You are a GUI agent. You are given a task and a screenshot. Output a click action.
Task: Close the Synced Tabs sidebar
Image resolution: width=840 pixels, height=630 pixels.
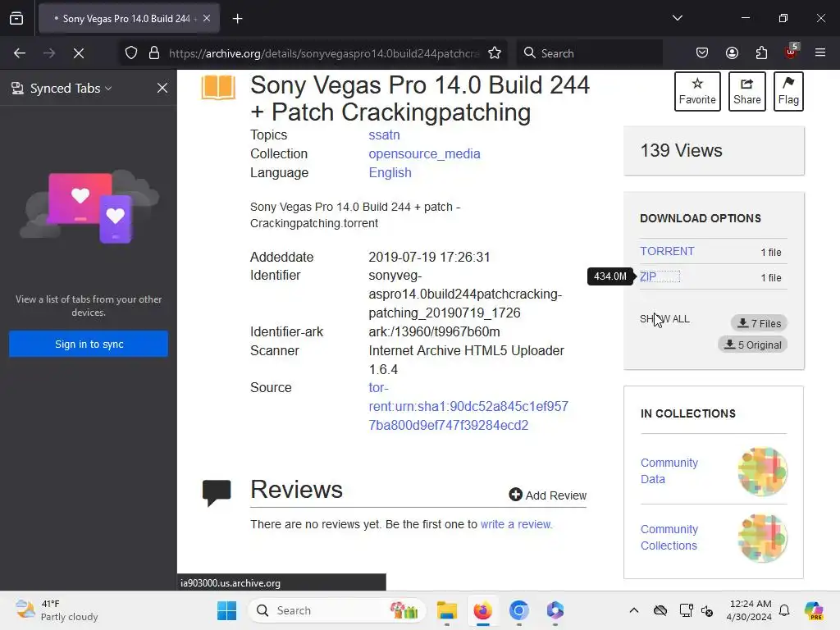click(162, 89)
